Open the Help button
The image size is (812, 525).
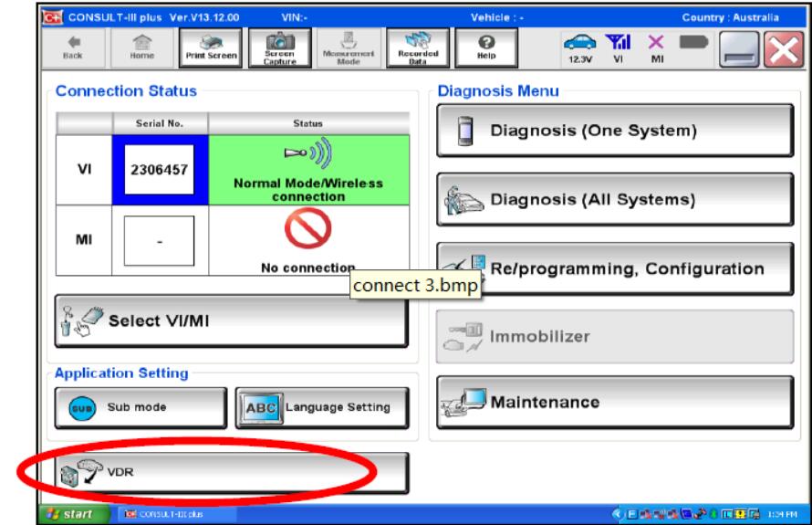(x=486, y=48)
